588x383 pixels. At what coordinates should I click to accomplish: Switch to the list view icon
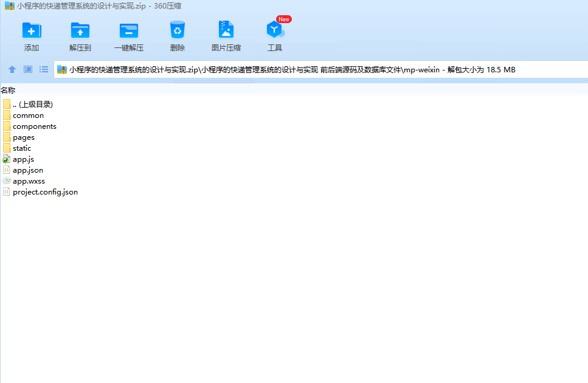(x=44, y=69)
